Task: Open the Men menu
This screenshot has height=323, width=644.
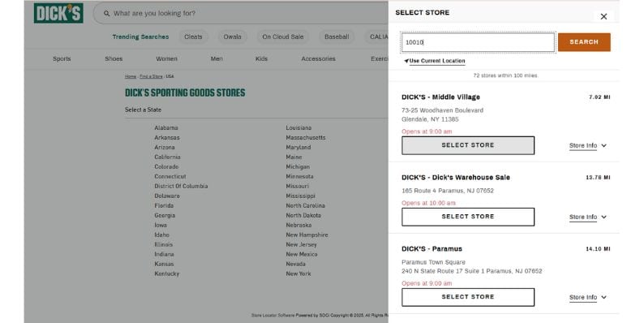Action: pyautogui.click(x=217, y=58)
